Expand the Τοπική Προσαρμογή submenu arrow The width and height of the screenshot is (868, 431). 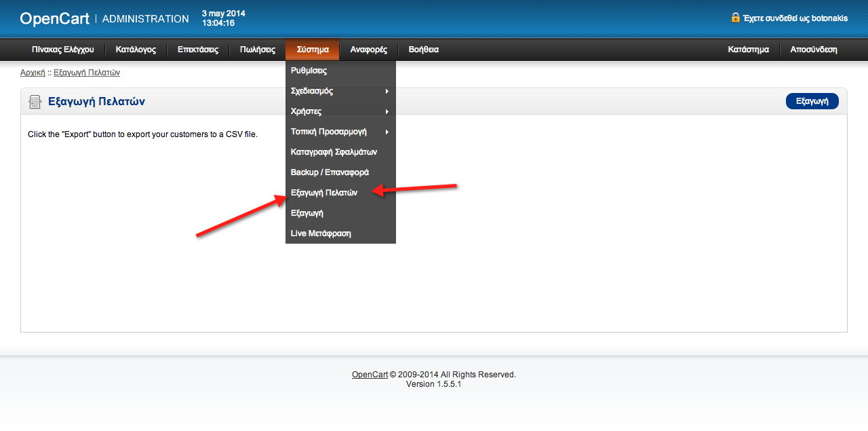(387, 132)
